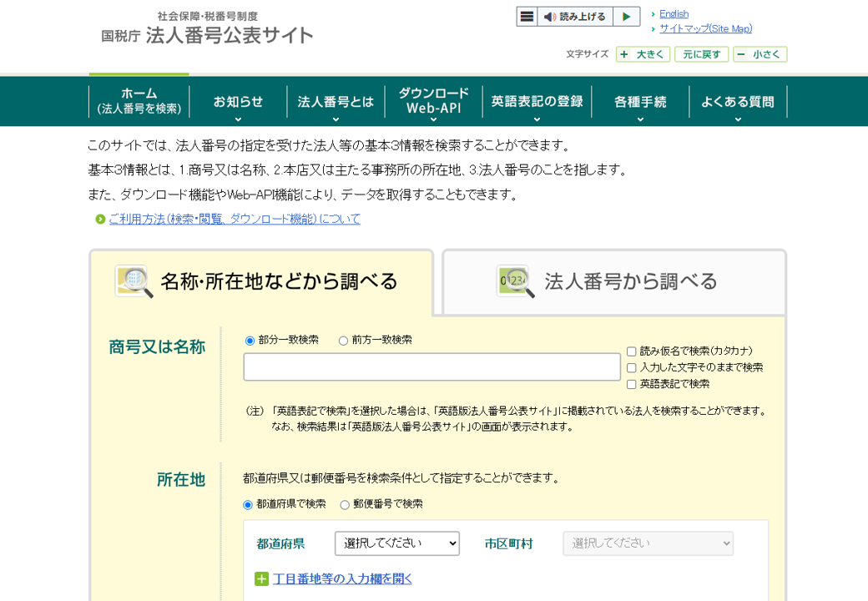The height and width of the screenshot is (601, 868).
Task: Go to ホーム(法人番号を検索) menu
Action: pyautogui.click(x=139, y=101)
